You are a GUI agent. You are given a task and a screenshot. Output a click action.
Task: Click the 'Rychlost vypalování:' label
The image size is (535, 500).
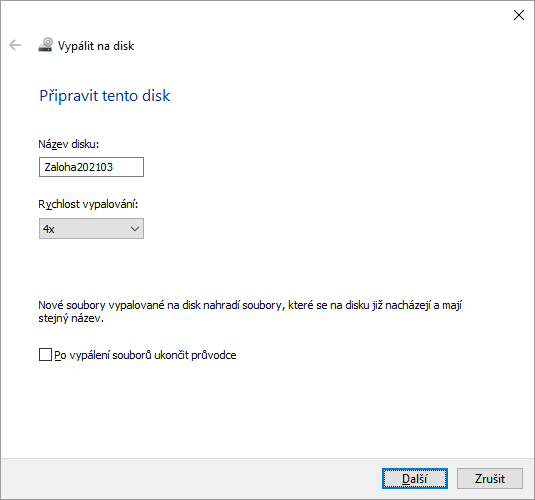coord(88,204)
